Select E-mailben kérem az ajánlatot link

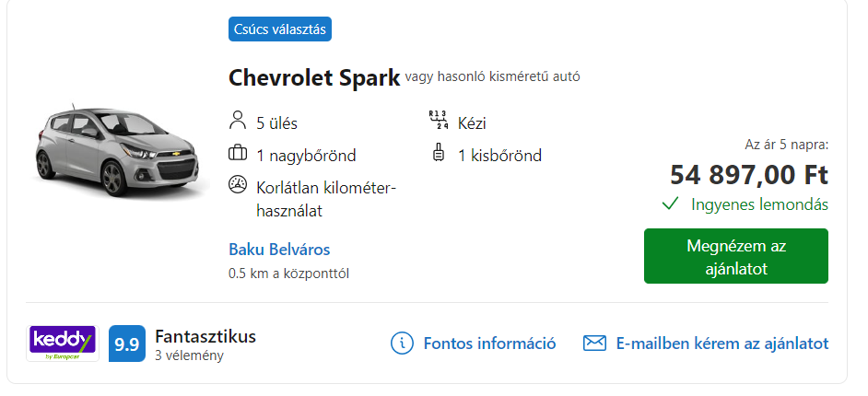[721, 344]
